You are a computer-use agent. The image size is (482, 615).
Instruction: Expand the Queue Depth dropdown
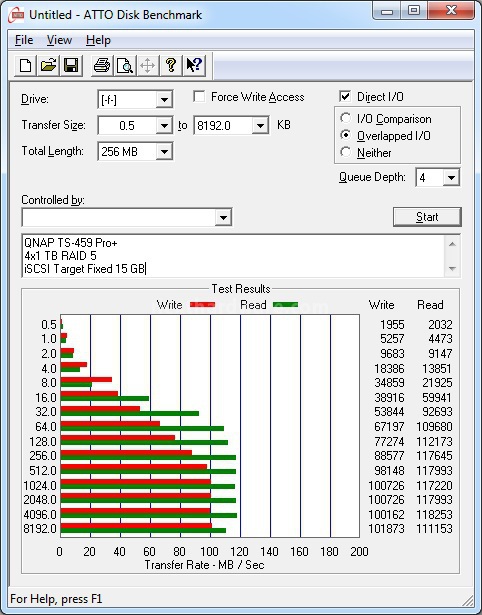tap(451, 178)
